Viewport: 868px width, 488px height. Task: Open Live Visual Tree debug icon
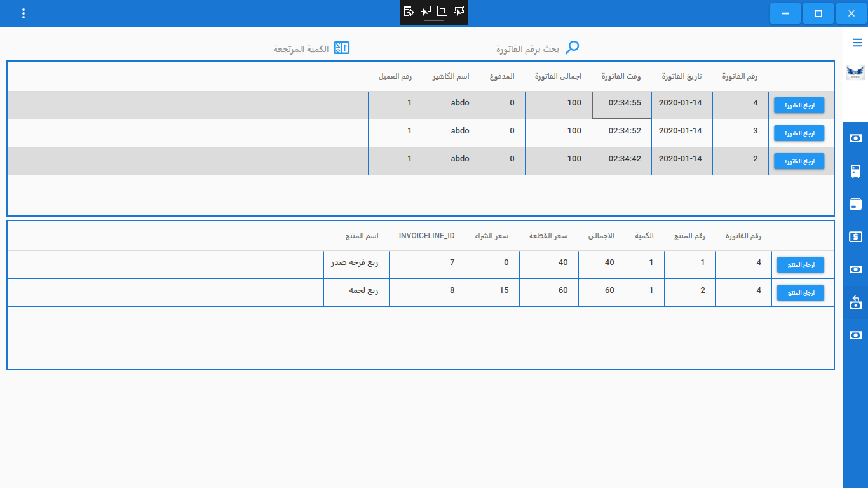409,11
